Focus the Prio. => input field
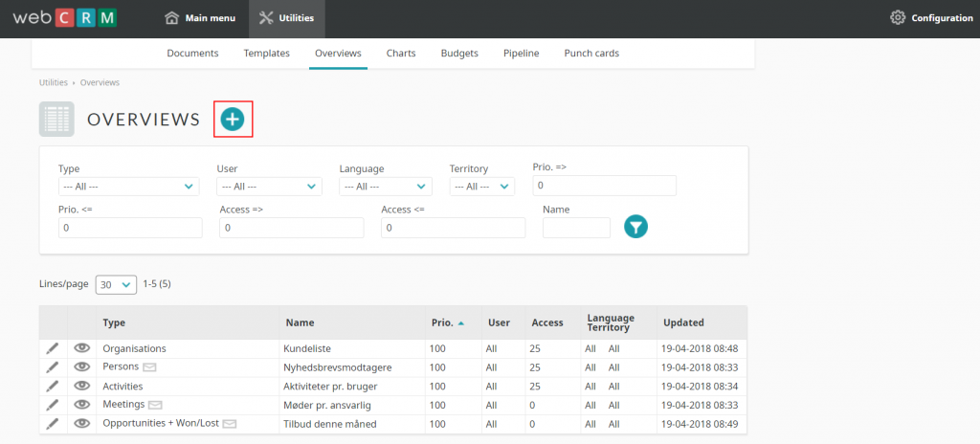980x444 pixels. tap(605, 186)
